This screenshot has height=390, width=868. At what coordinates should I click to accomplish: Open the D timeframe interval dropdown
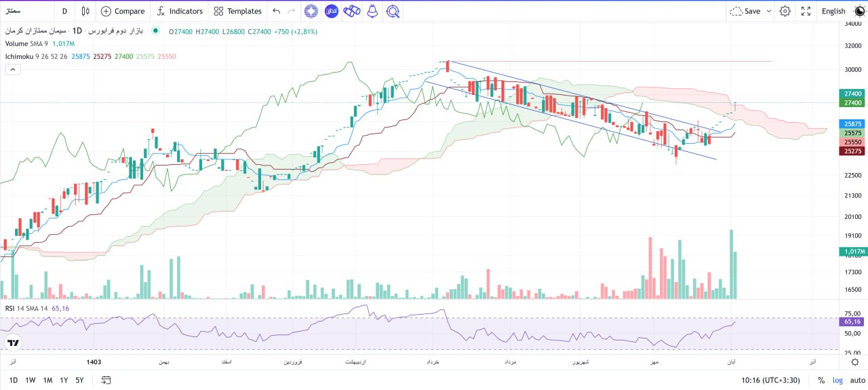(x=64, y=11)
